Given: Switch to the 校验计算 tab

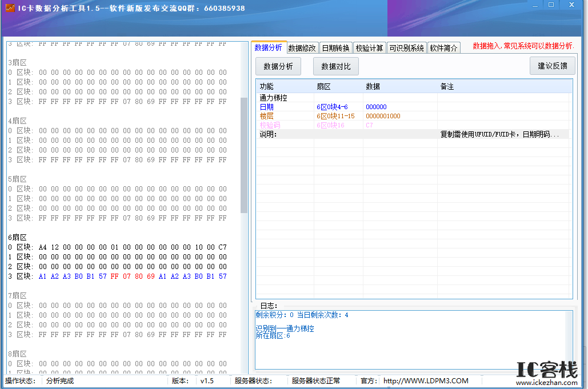Looking at the screenshot, I should [x=369, y=48].
